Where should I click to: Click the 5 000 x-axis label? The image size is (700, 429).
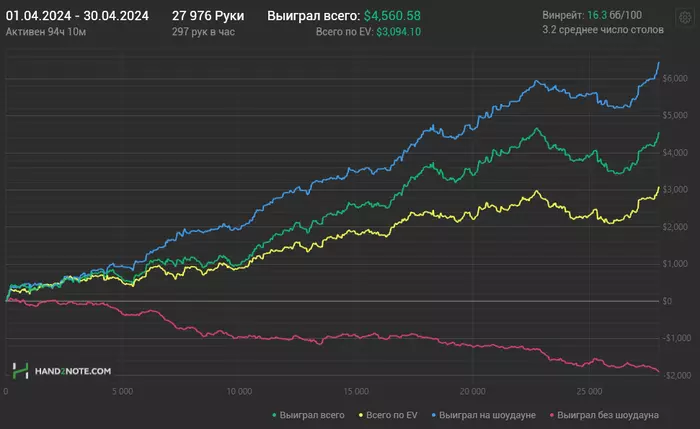coord(122,392)
